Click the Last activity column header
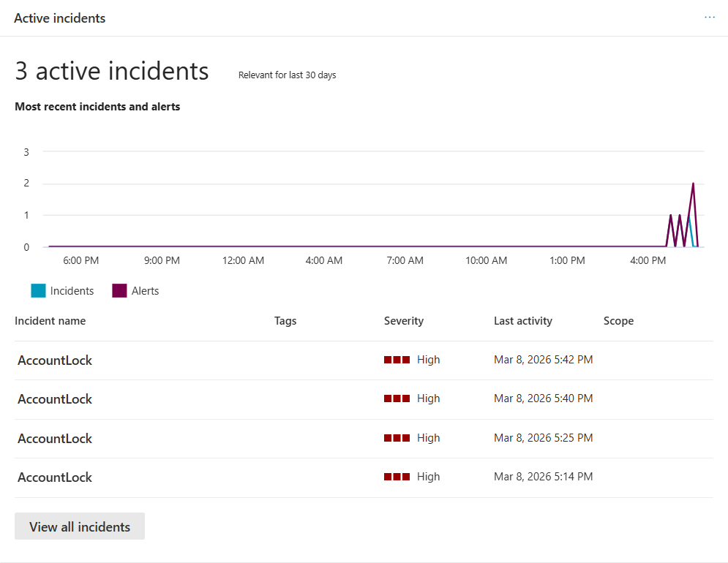The image size is (728, 563). point(523,321)
